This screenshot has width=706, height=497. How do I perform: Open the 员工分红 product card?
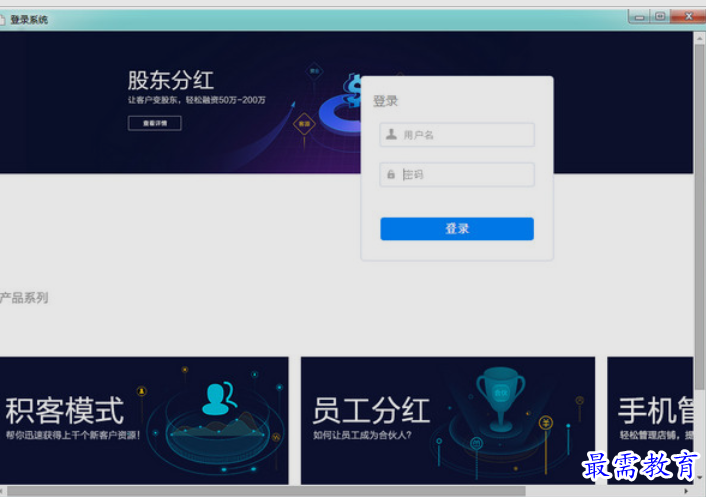tap(448, 420)
